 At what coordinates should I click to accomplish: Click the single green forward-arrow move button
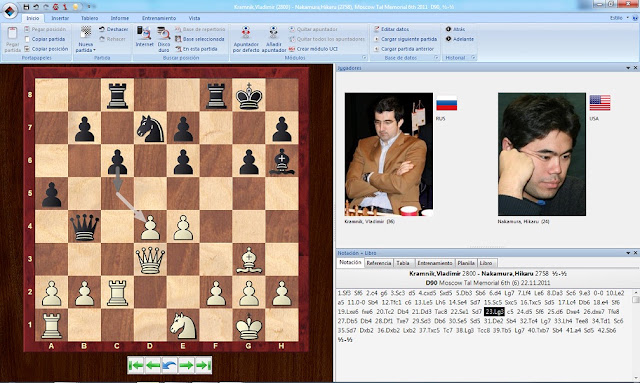click(186, 365)
